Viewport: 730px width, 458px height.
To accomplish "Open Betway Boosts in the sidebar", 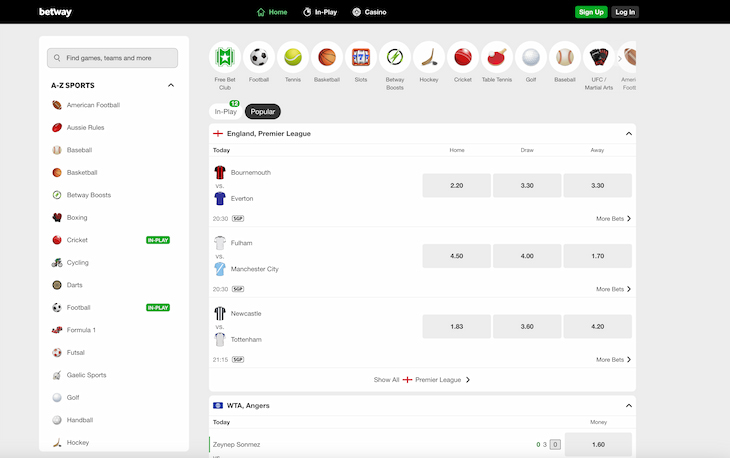I will pyautogui.click(x=88, y=195).
